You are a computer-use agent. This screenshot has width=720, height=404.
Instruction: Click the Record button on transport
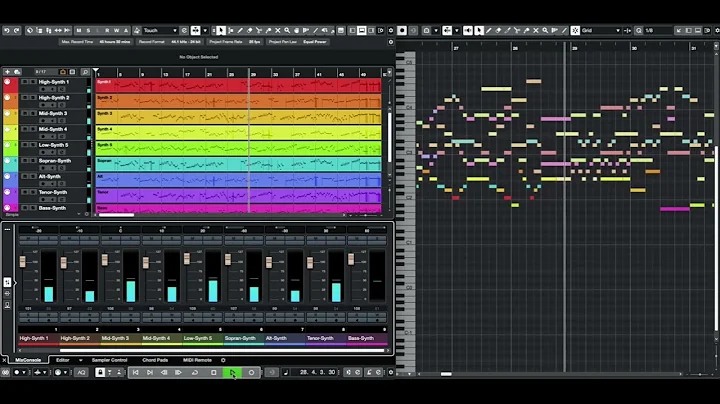coord(251,372)
